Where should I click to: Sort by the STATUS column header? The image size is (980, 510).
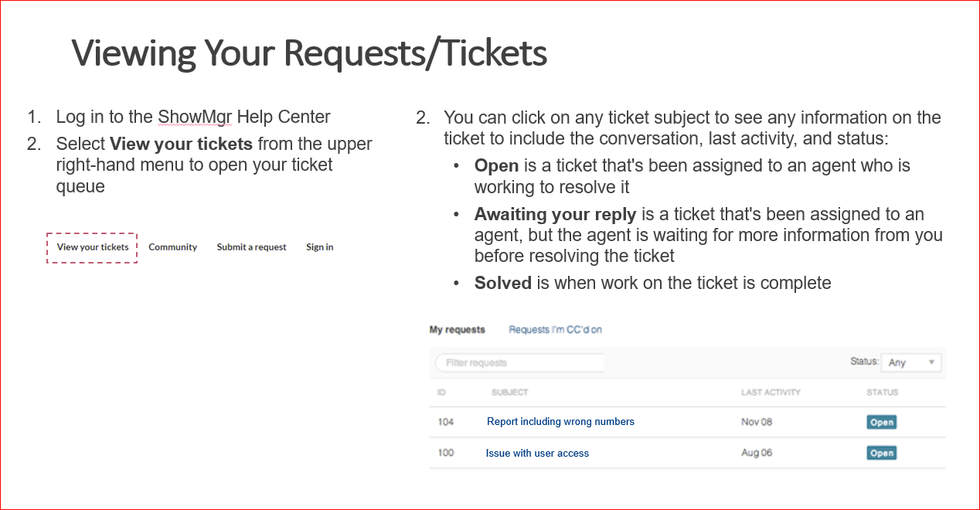882,393
